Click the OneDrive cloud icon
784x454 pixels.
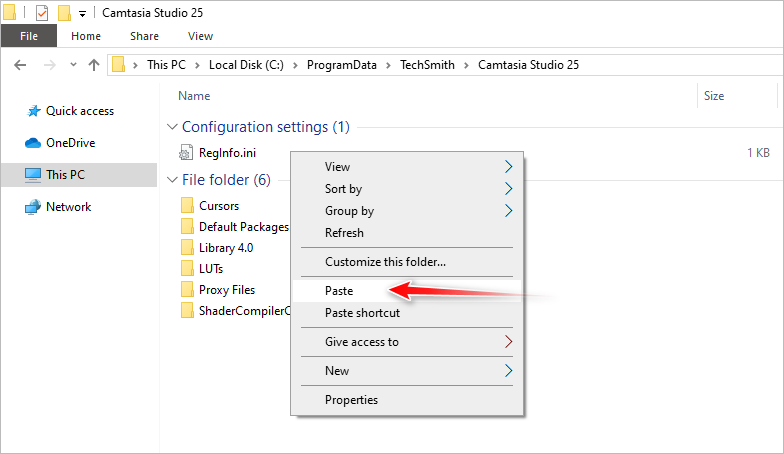pyautogui.click(x=33, y=143)
